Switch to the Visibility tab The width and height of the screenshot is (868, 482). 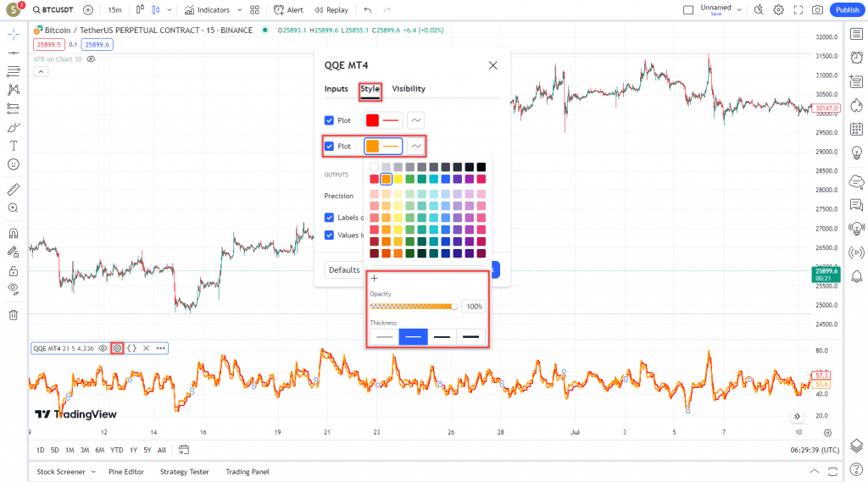pos(409,89)
